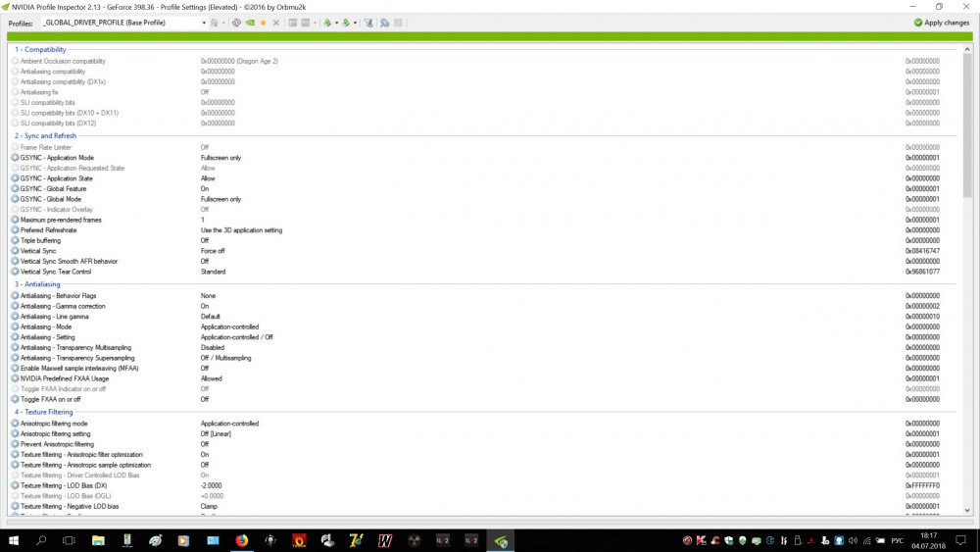Click Apply changes button
980x552 pixels.
point(941,23)
